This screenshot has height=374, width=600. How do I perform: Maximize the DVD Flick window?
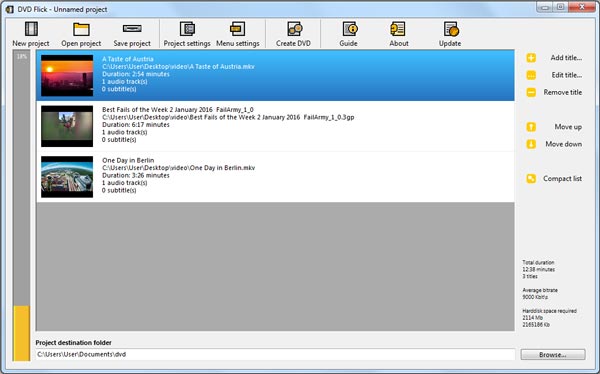pos(561,7)
